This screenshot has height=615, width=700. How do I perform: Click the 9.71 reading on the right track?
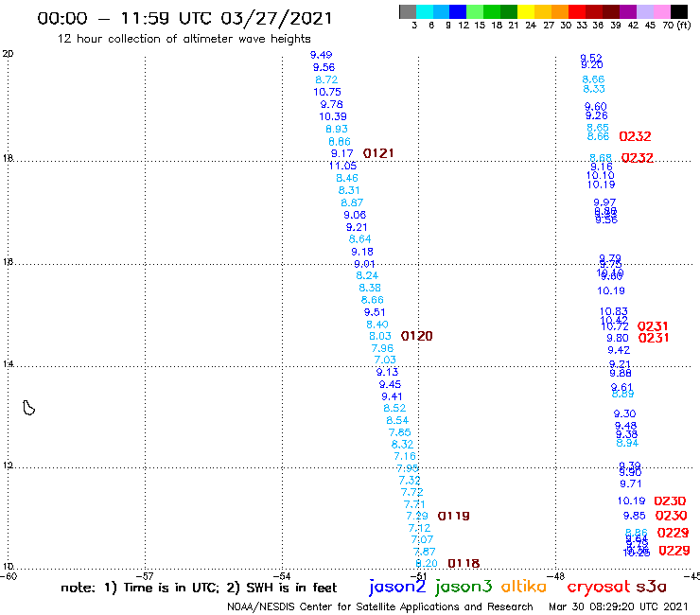coord(630,483)
